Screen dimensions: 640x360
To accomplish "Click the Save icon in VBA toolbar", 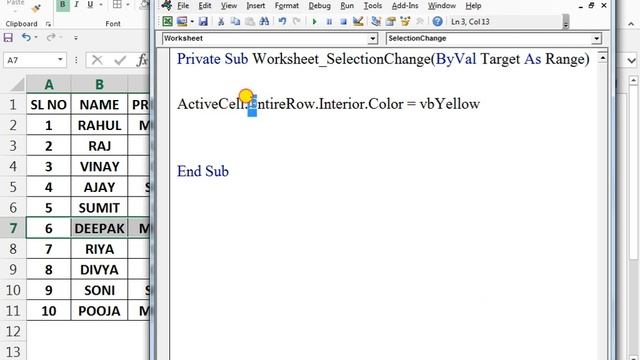I will coord(203,22).
